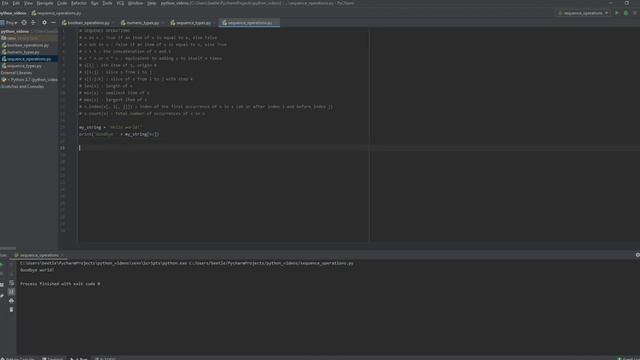
Task: Select External Libraries node
Action: [16, 73]
